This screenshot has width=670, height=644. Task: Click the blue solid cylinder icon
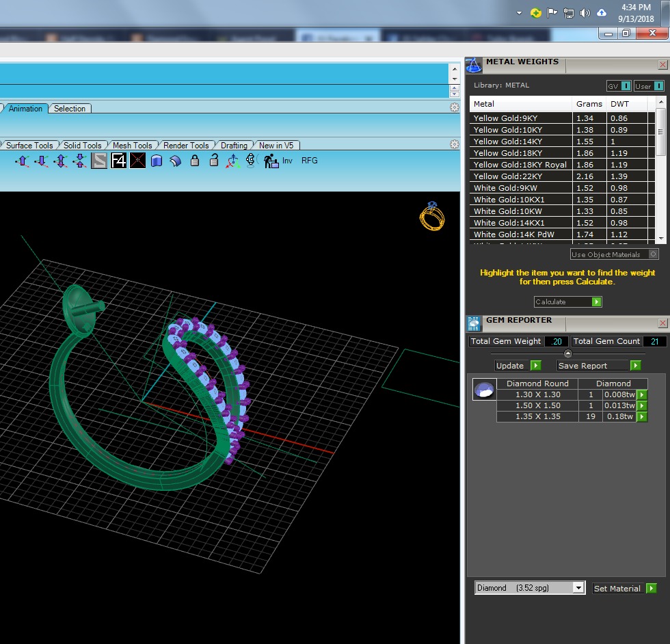[x=157, y=161]
